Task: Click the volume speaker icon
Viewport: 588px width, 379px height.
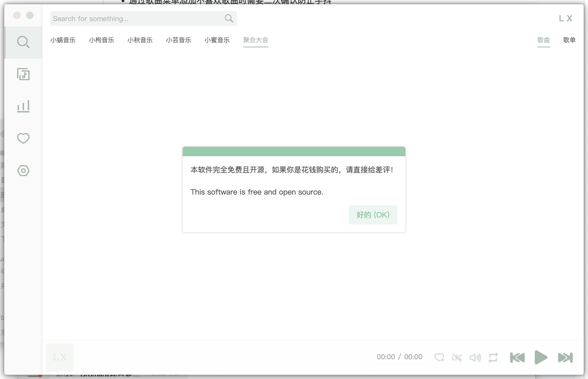Action: pyautogui.click(x=475, y=357)
